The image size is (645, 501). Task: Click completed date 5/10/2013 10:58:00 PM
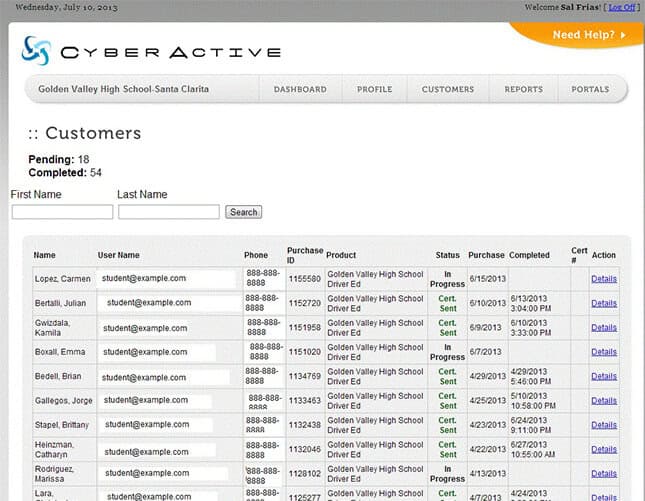coord(533,401)
